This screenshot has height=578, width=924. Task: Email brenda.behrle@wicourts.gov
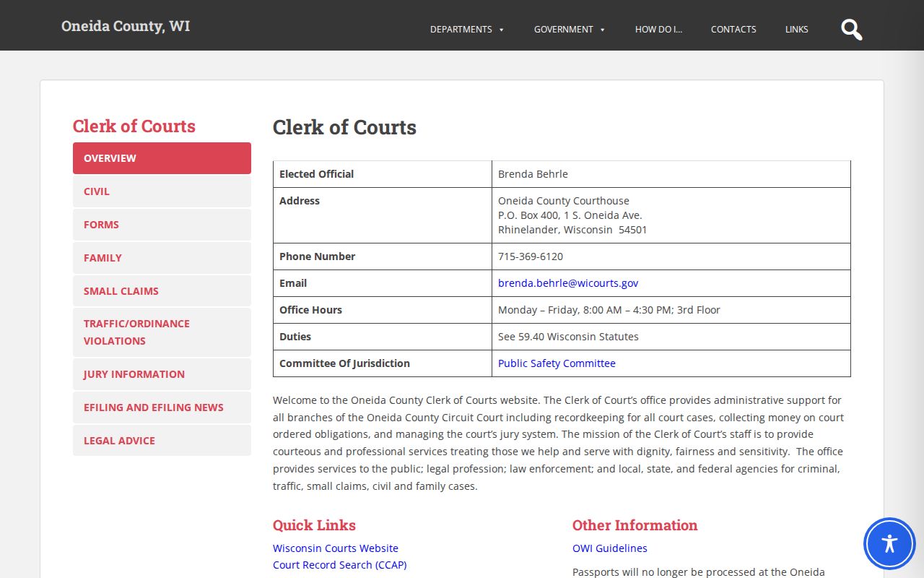click(x=568, y=283)
